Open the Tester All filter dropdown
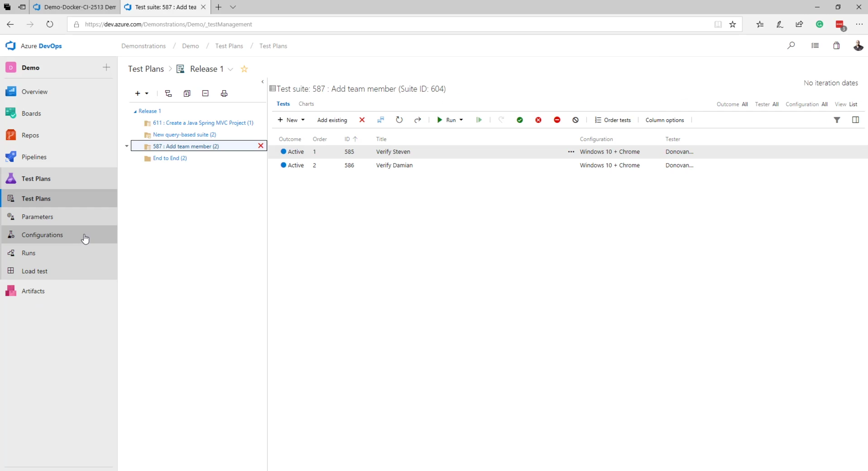 coord(767,104)
